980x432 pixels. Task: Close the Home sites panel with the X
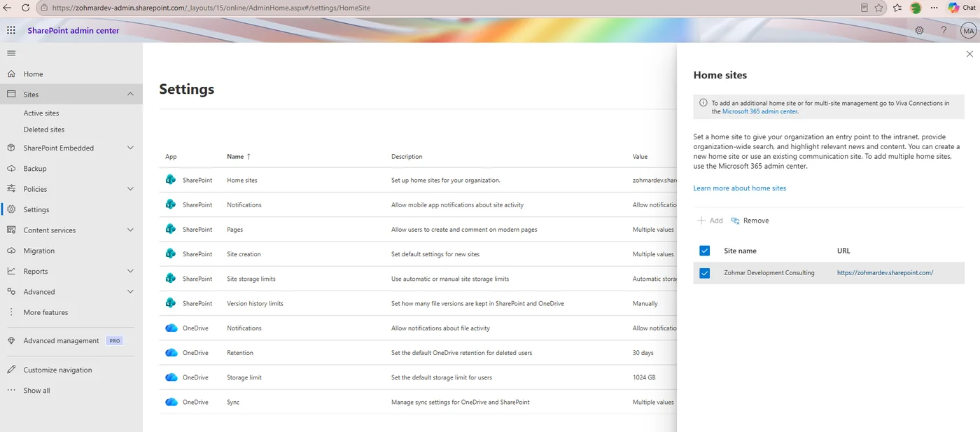pyautogui.click(x=969, y=54)
